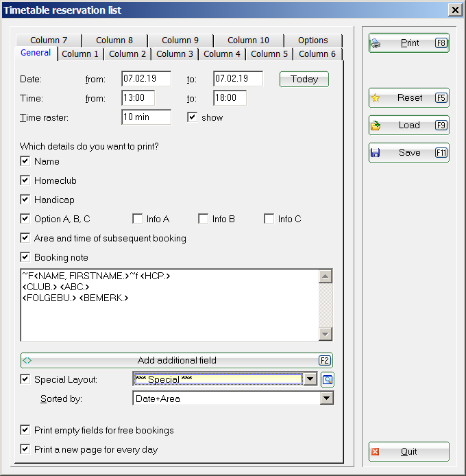This screenshot has height=476, width=466.
Task: Click the floppy disk icon on Save button
Action: pyautogui.click(x=376, y=153)
